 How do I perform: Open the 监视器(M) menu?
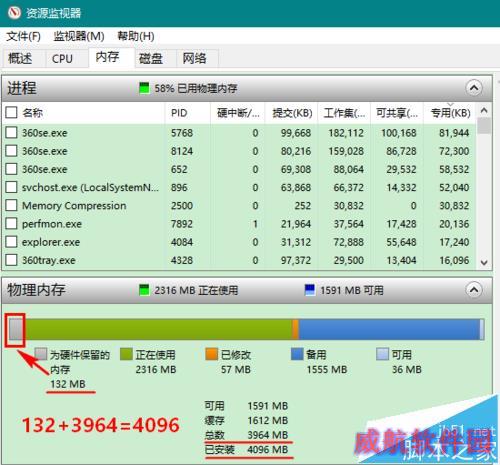(79, 36)
